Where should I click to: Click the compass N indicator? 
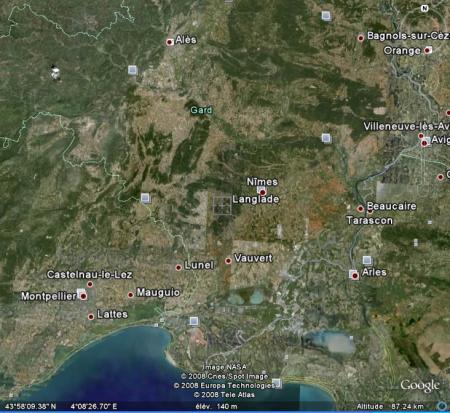(424, 9)
